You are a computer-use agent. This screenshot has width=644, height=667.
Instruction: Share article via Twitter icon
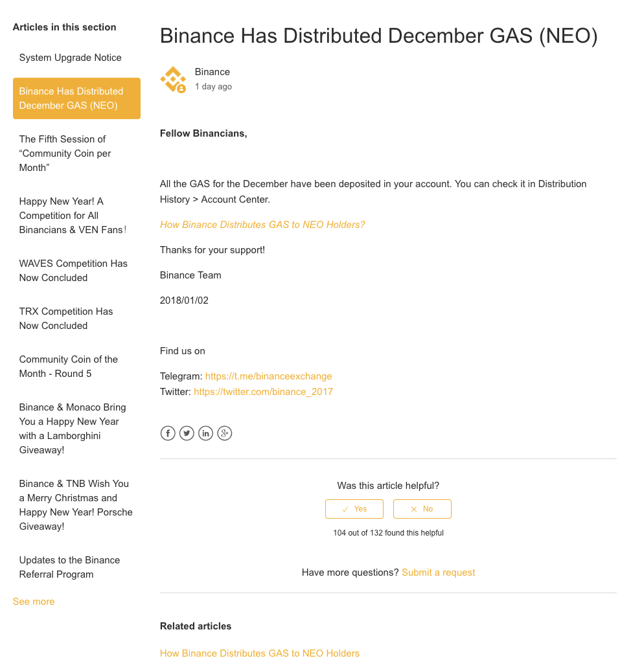(187, 433)
